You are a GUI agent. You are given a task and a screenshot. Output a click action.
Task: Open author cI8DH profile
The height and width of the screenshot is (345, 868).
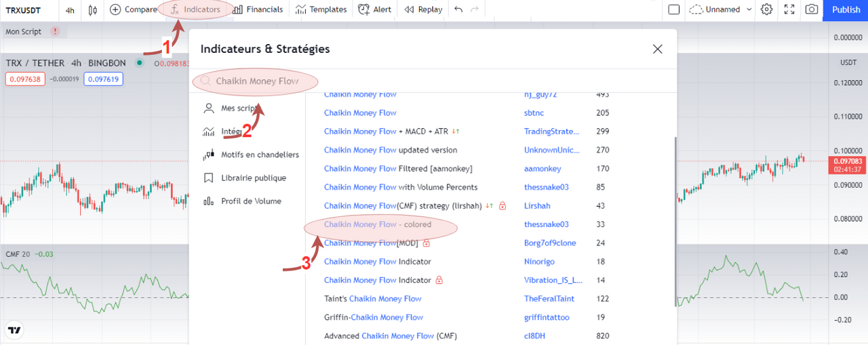click(x=534, y=336)
